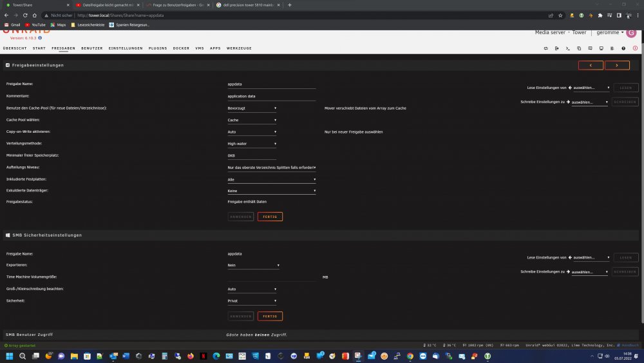
Task: Open the Exkludierte Datenträger dropdown
Action: (x=272, y=191)
